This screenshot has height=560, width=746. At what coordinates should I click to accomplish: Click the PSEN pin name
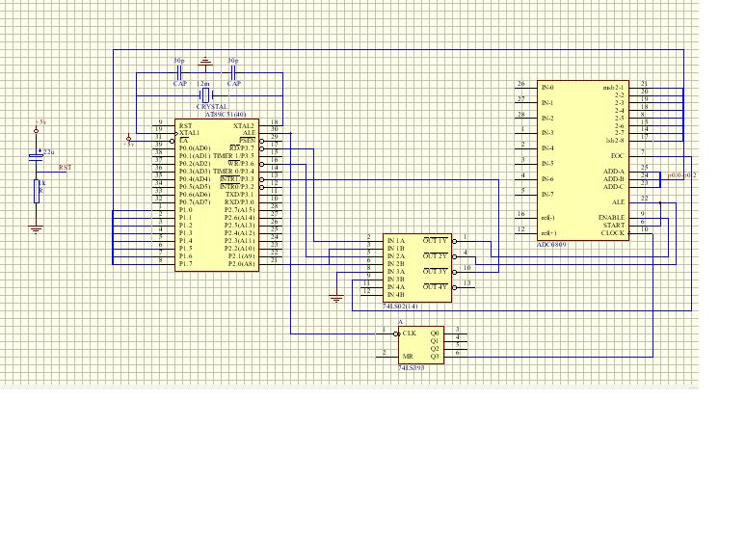[248, 141]
